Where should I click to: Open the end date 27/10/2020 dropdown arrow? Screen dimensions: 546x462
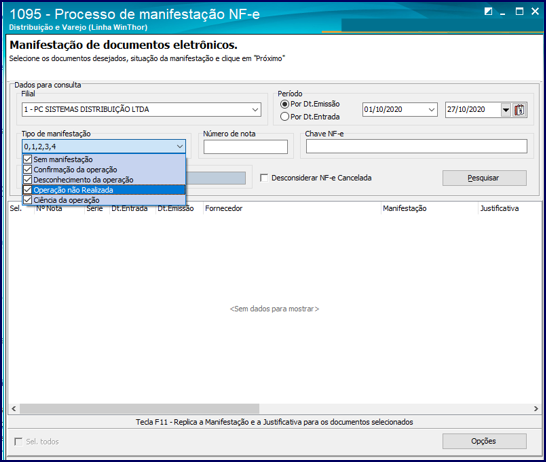coord(506,110)
